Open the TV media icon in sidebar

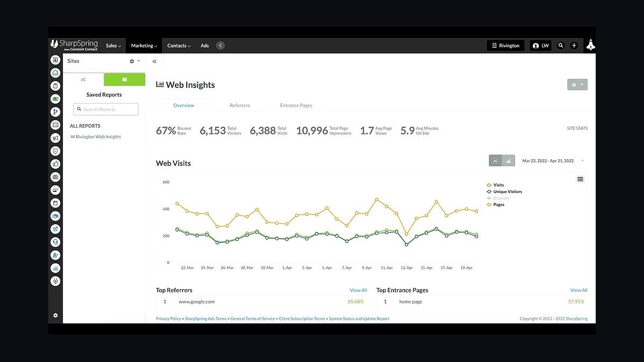coord(55,176)
